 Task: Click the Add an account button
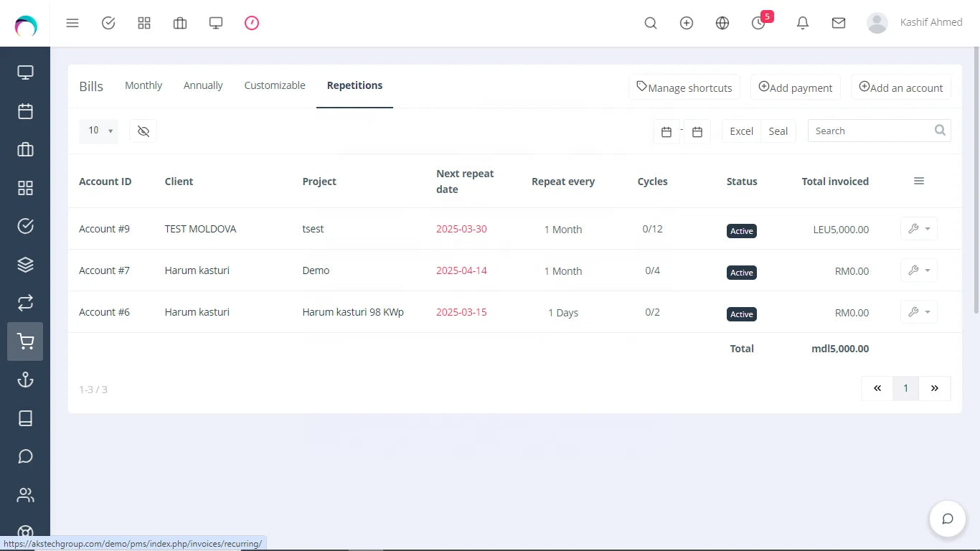(901, 88)
